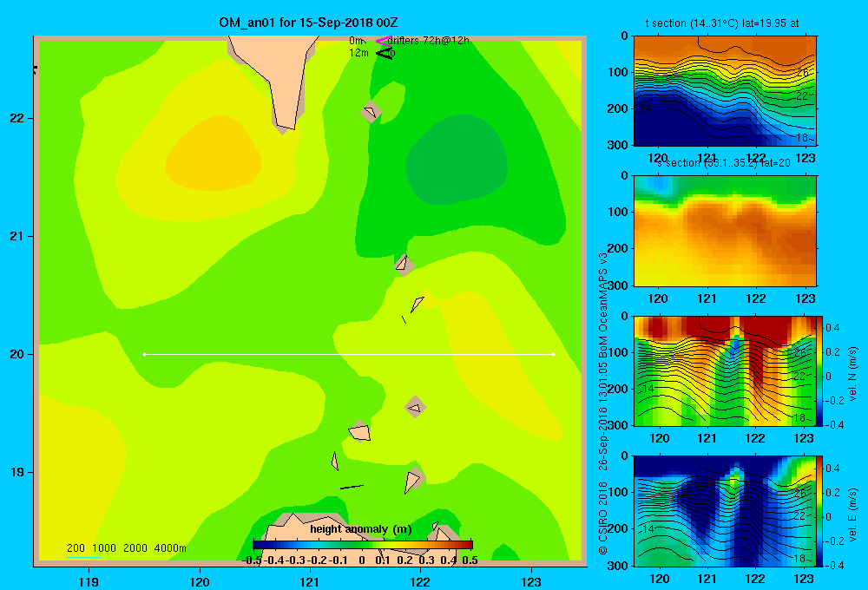868x590 pixels.
Task: Click the dark green low anomaly near 122.4E 21.6N
Action: click(457, 161)
